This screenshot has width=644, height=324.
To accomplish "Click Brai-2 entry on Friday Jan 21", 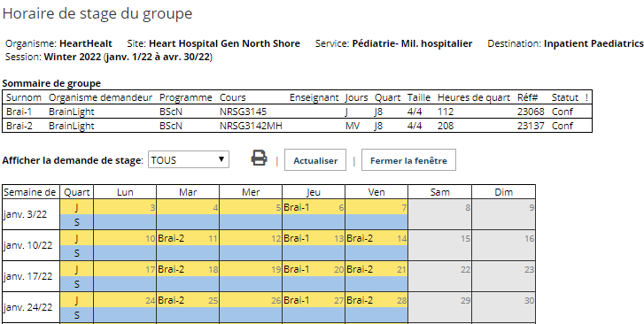I will (x=360, y=269).
